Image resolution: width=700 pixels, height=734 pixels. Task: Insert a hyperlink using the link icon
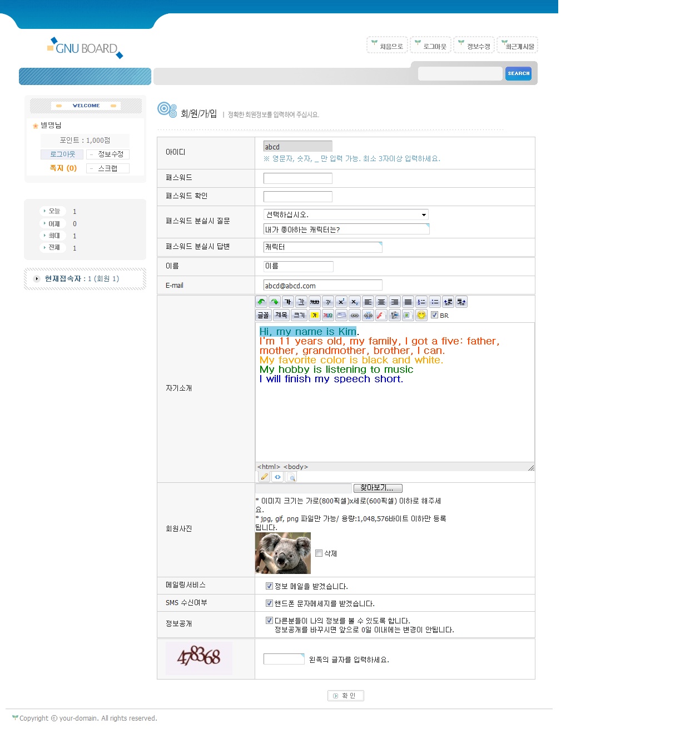pos(355,315)
